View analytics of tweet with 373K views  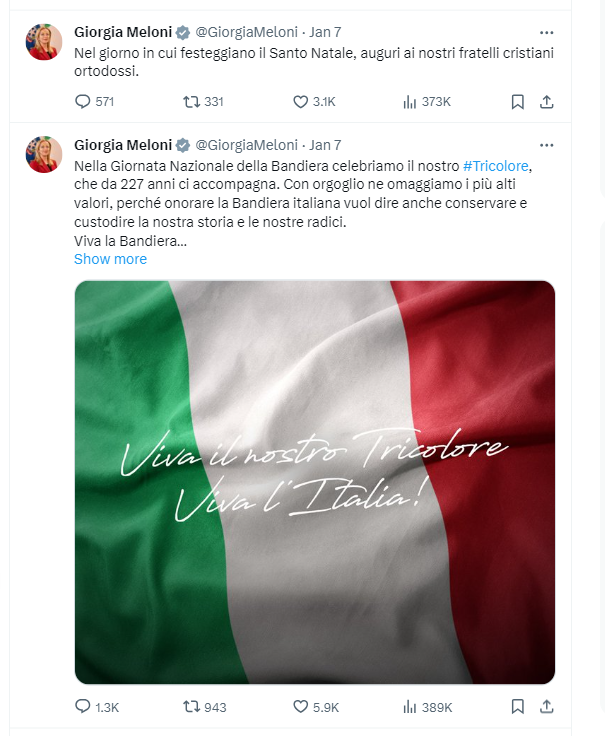[409, 101]
